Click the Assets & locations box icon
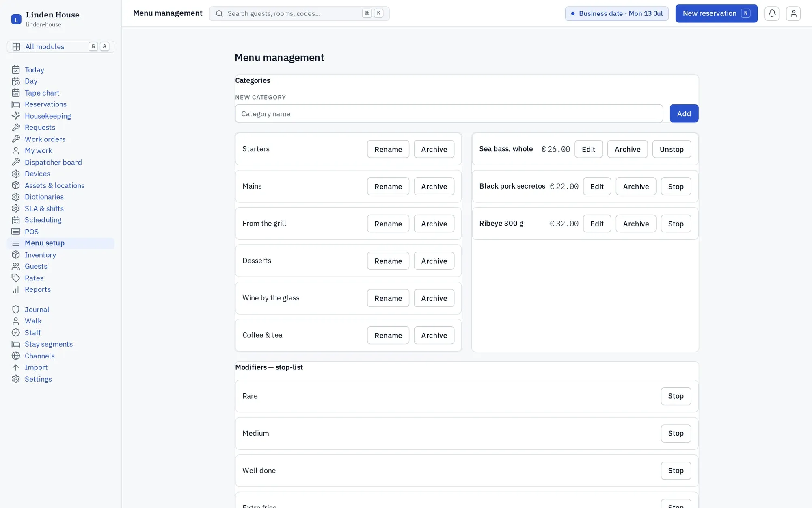The width and height of the screenshot is (812, 508). pos(16,186)
